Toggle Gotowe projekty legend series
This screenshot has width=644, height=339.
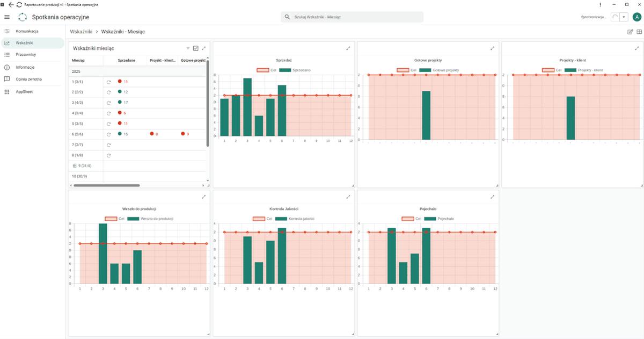click(x=440, y=70)
